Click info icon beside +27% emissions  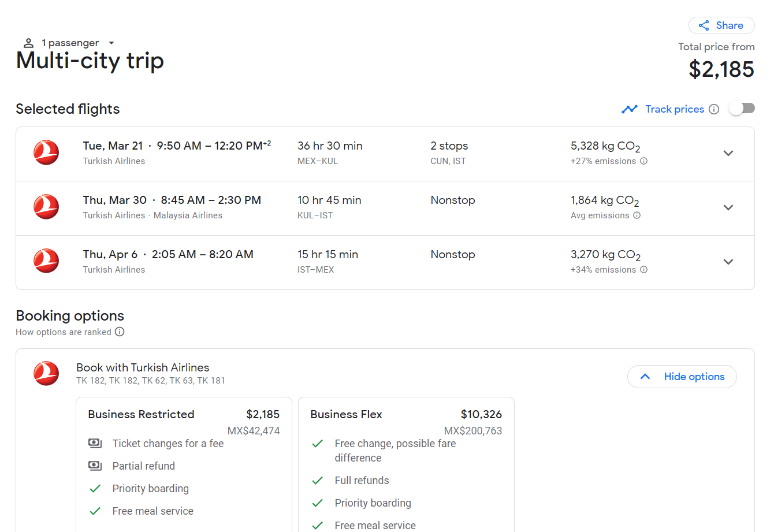[644, 161]
